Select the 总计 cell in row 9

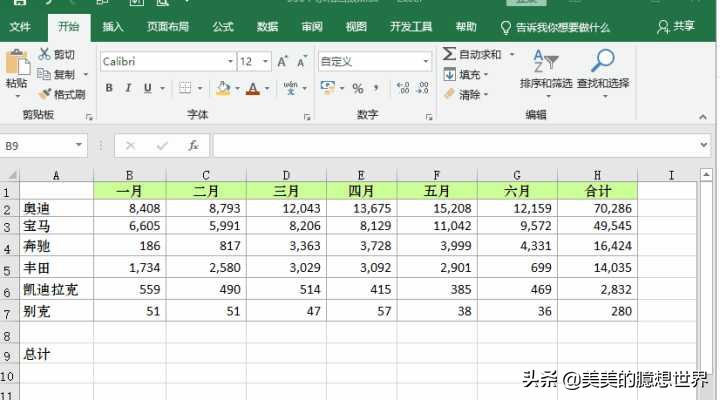56,354
